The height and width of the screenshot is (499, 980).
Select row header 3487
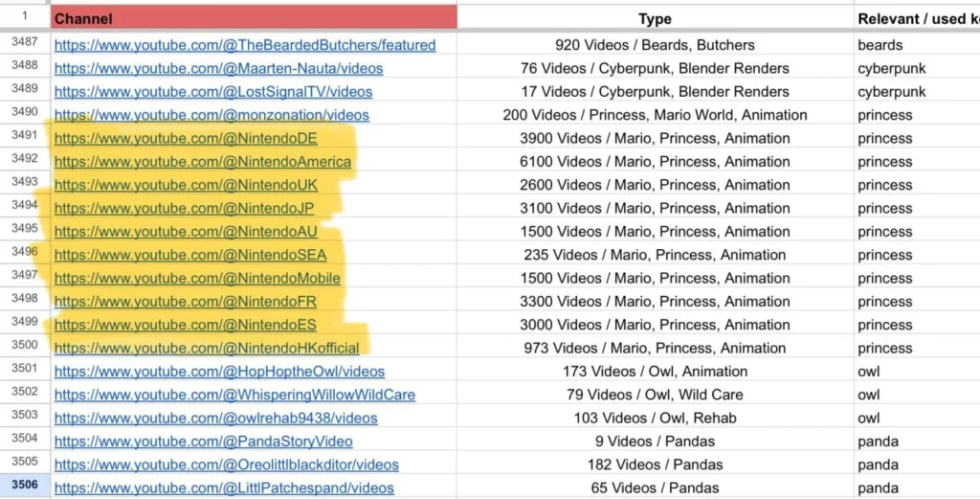25,42
